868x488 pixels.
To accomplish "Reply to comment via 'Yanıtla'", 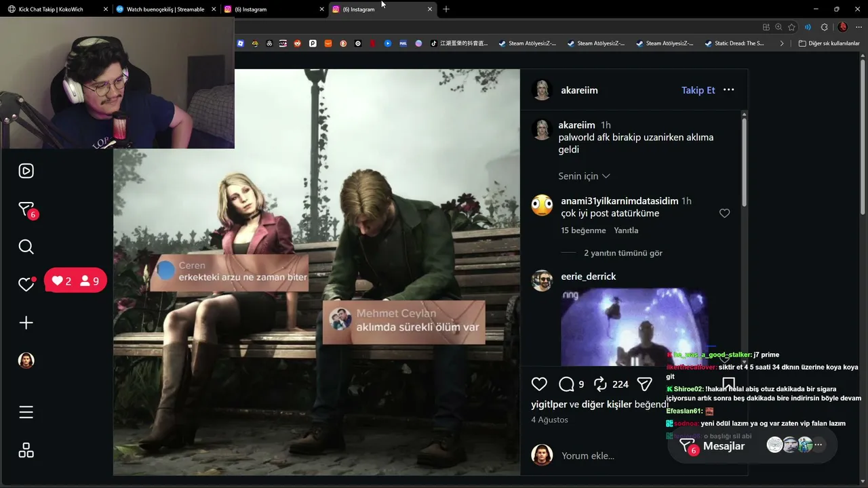I will tap(626, 230).
